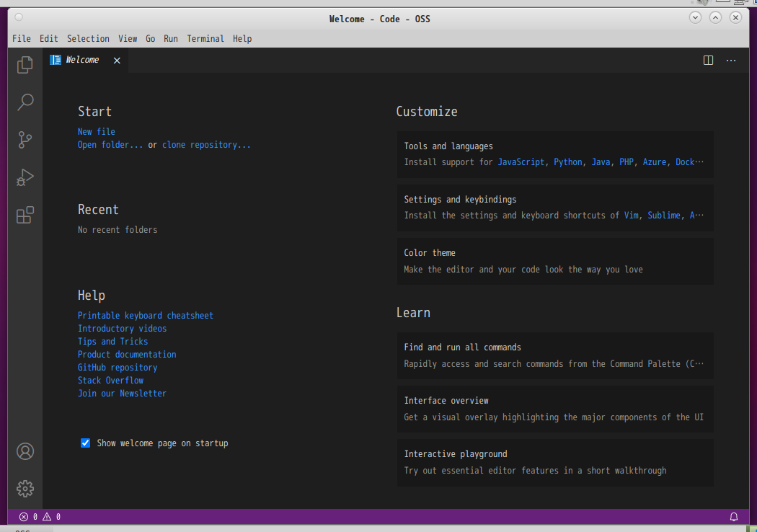Open the Run and Debug view
Image resolution: width=757 pixels, height=532 pixels.
[25, 177]
